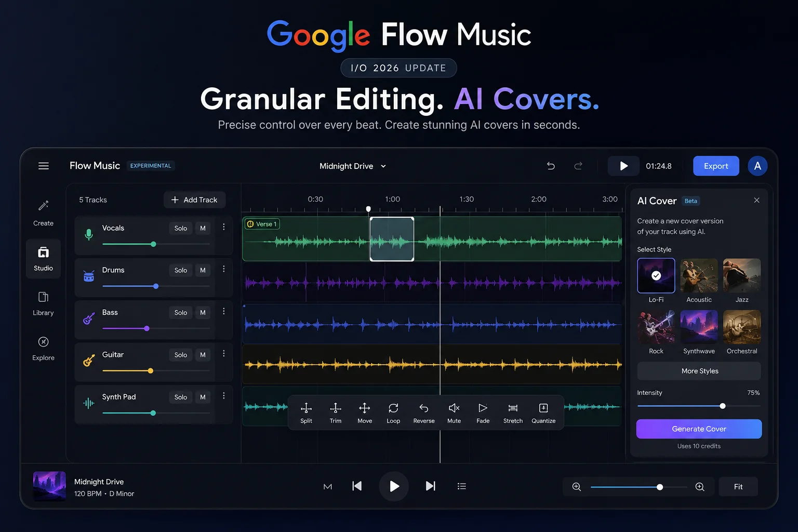Viewport: 798px width, 532px height.
Task: Open Vocals track options menu
Action: coord(224,227)
